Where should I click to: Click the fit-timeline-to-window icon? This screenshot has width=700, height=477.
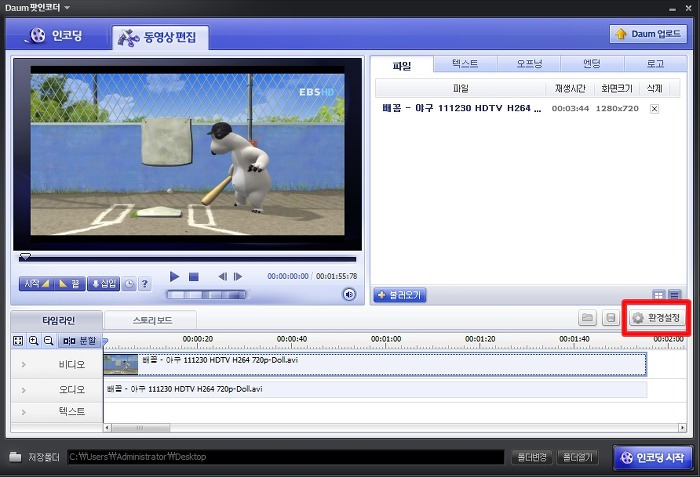(x=18, y=341)
